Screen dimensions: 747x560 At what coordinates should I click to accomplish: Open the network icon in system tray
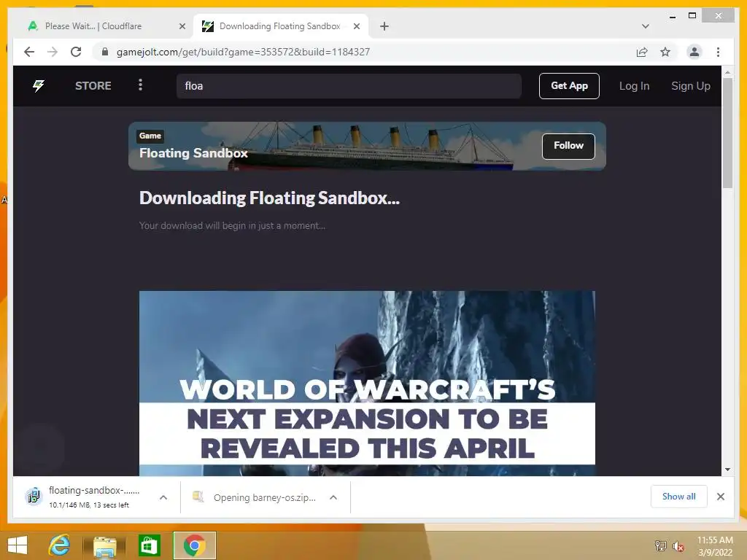660,545
